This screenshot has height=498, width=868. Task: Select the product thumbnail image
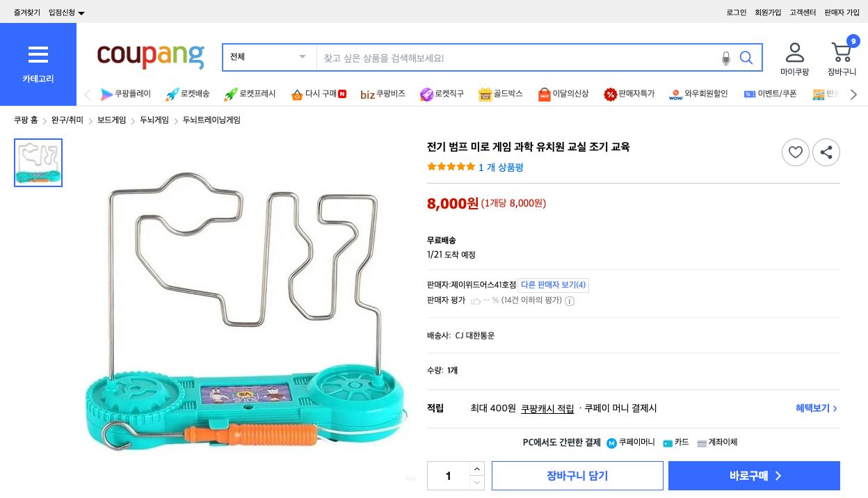(38, 163)
